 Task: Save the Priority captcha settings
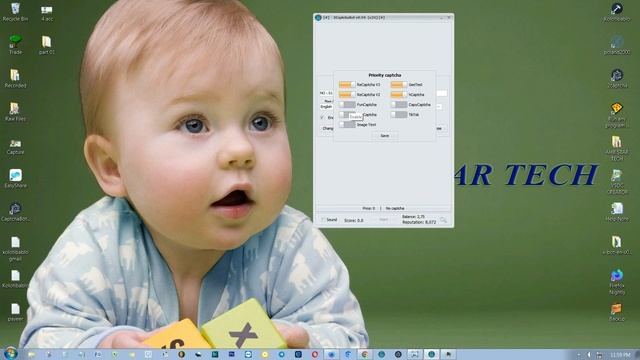[x=384, y=136]
